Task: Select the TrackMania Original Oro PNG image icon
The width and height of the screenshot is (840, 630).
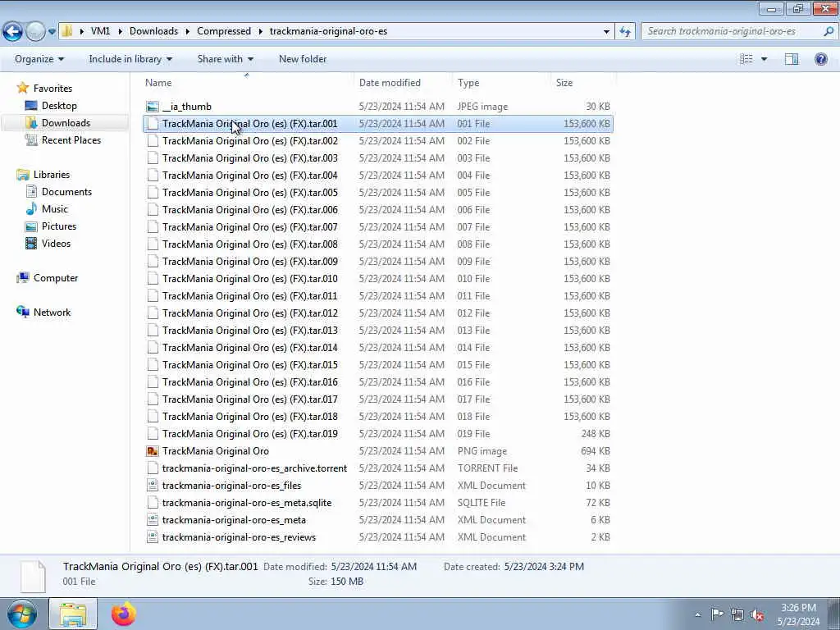Action: (x=153, y=451)
